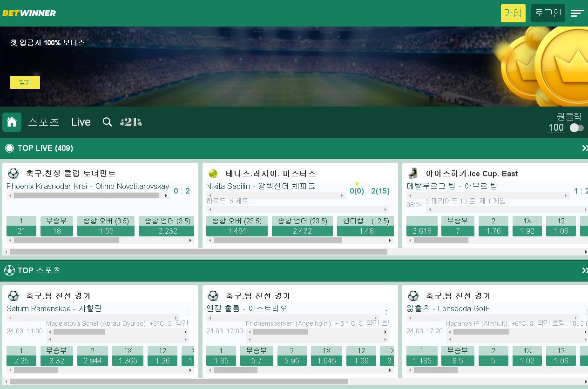Select 1X odds 1.02 in Lonsboda GoIF match

click(527, 356)
